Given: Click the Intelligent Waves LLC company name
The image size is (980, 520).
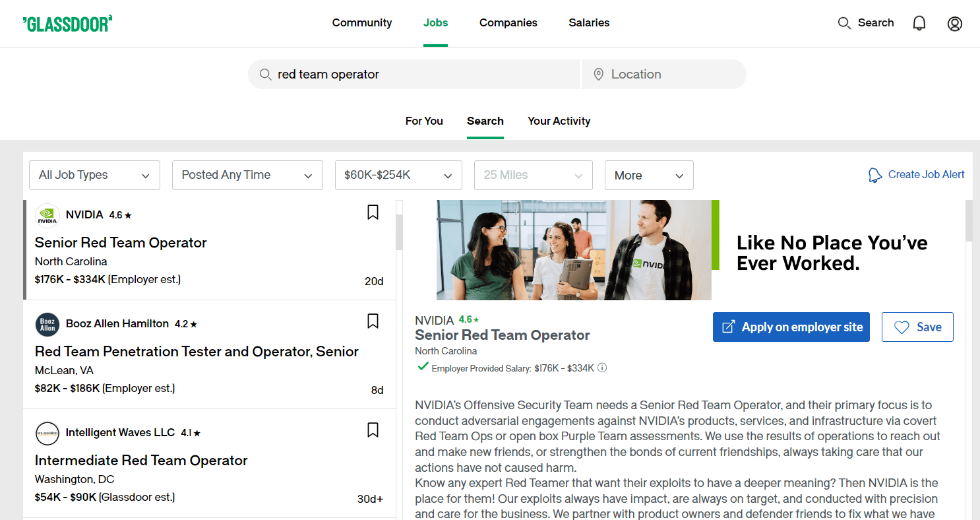Looking at the screenshot, I should pos(121,433).
